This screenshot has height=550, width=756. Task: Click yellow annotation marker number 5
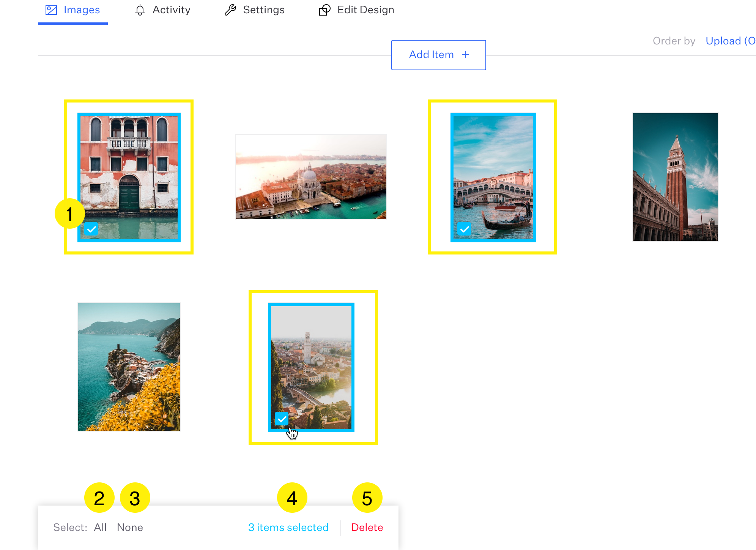pos(367,498)
